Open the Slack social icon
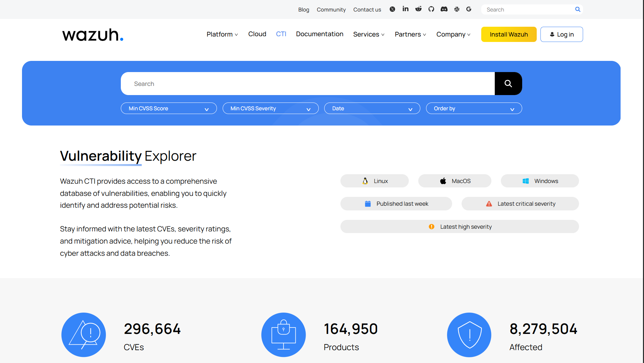 click(457, 9)
